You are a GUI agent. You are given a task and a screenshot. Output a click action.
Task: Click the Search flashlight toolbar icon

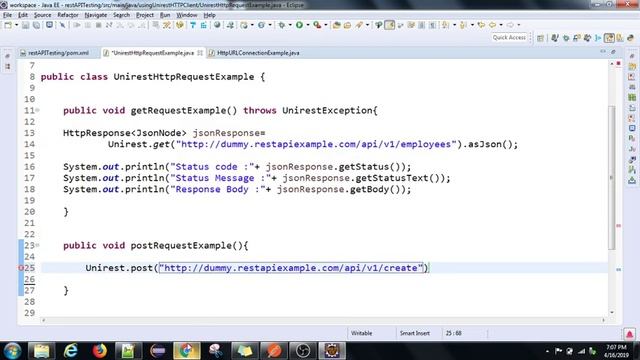coord(359,25)
